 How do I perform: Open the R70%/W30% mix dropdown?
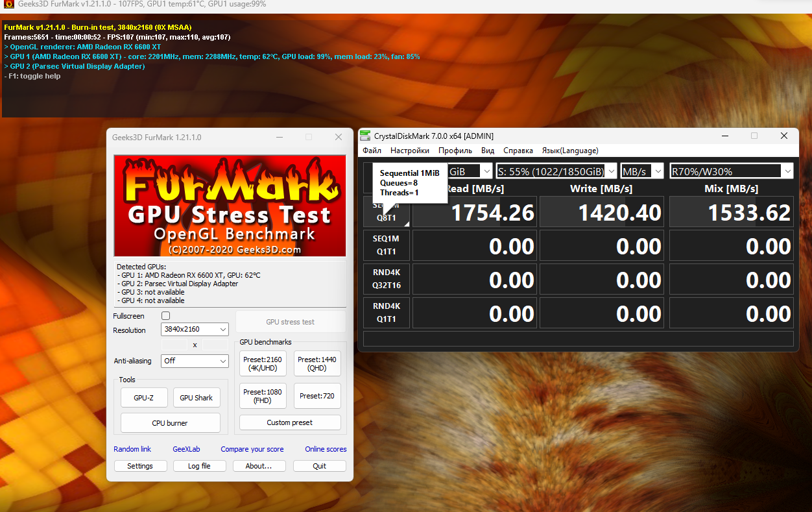click(732, 171)
